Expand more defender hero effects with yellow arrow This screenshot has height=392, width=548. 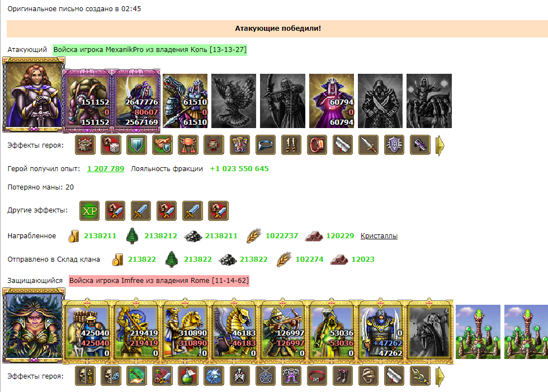(x=440, y=376)
